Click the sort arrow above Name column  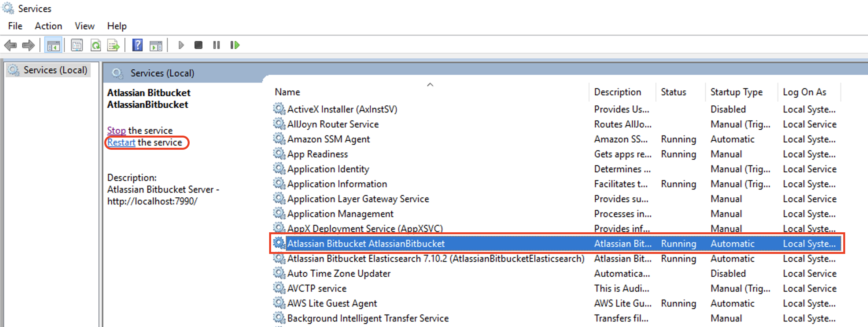pyautogui.click(x=430, y=85)
